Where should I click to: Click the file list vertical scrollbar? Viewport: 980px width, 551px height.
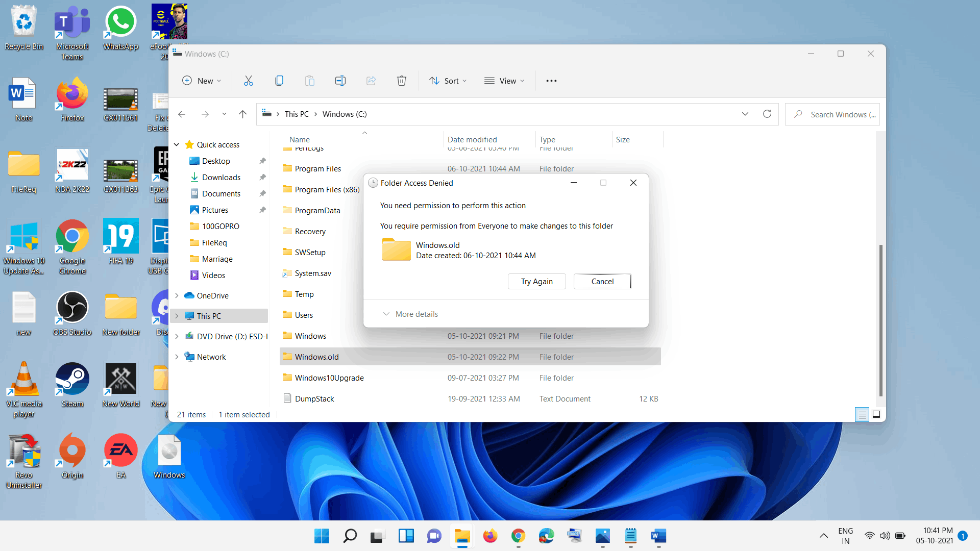[880, 320]
